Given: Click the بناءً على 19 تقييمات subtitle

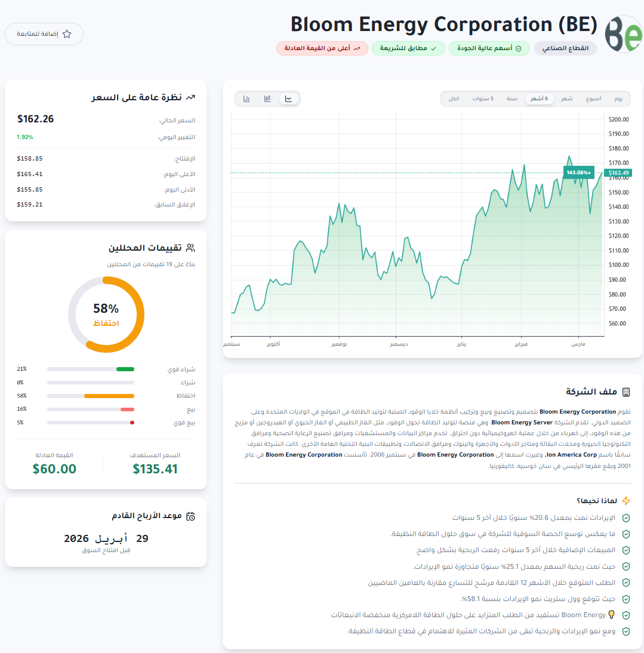Looking at the screenshot, I should tap(151, 264).
